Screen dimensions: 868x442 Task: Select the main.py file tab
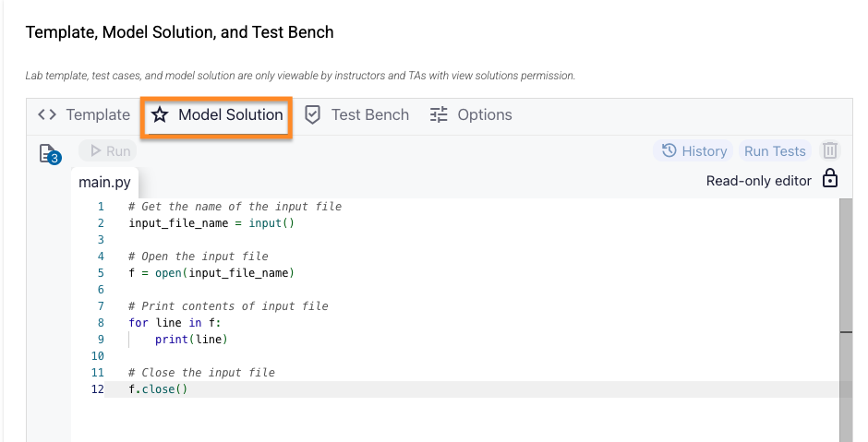coord(105,182)
